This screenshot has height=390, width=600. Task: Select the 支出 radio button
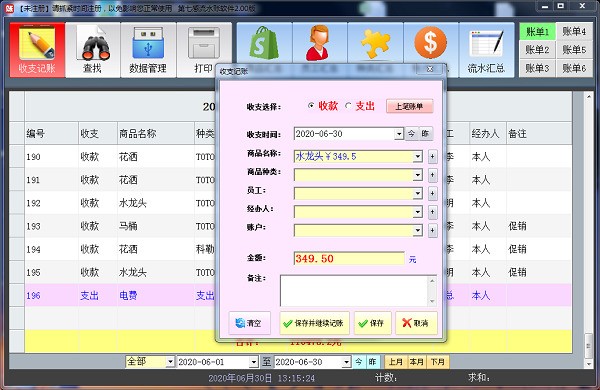point(348,106)
